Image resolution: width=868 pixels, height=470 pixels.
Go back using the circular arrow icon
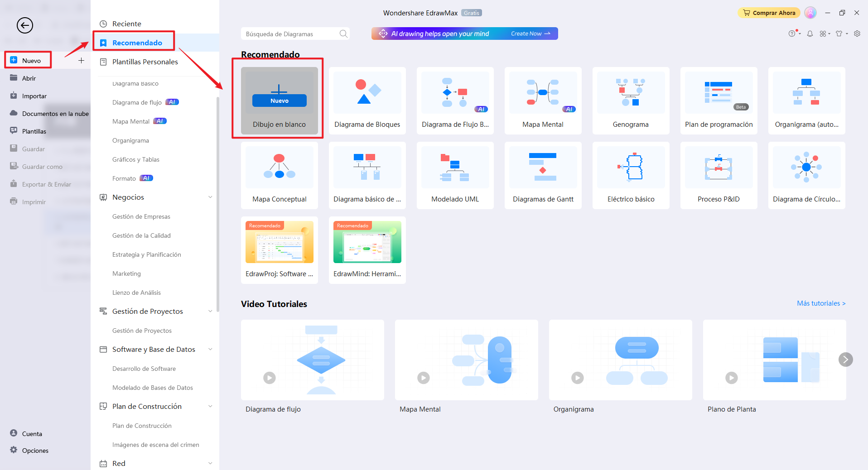[25, 26]
